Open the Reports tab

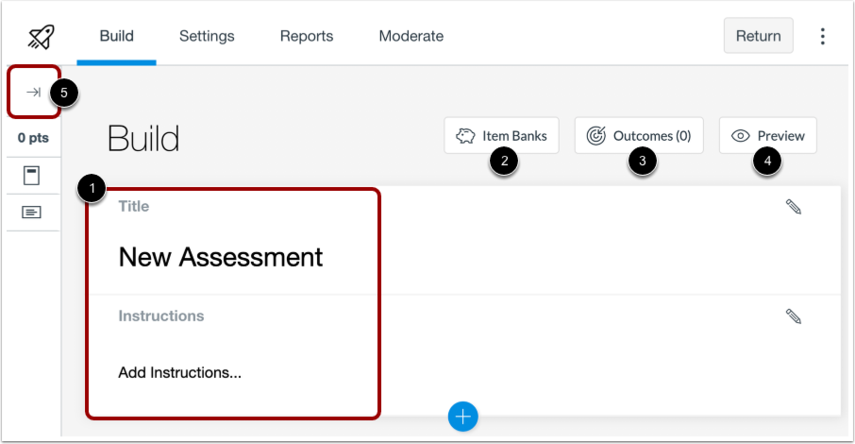306,36
